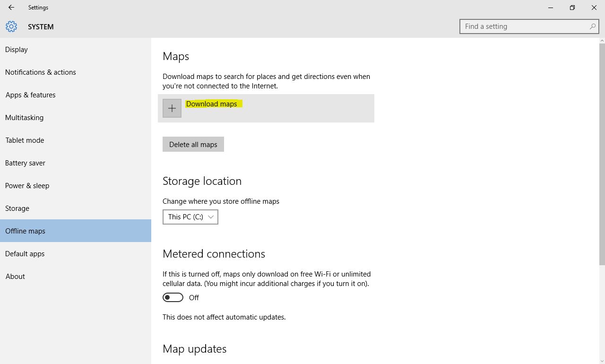Open Battery saver settings

[x=25, y=163]
